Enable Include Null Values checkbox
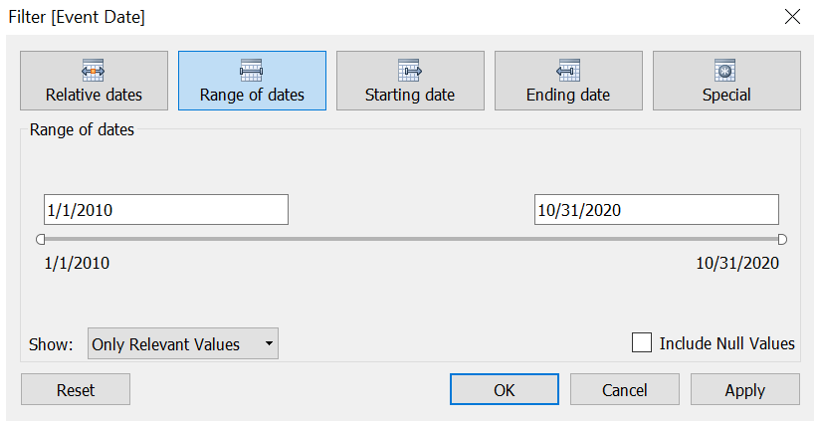Viewport: 814px width, 421px height. (x=642, y=343)
